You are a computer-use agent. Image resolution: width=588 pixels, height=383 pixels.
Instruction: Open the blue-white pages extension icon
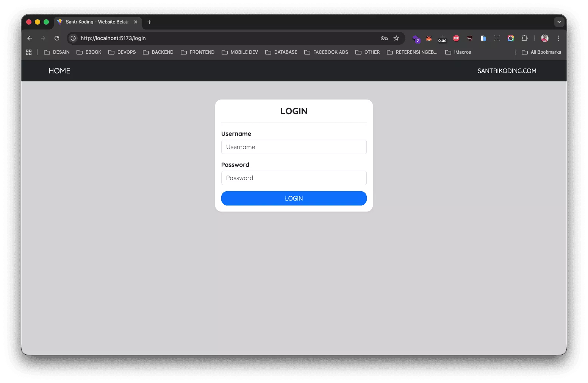483,38
